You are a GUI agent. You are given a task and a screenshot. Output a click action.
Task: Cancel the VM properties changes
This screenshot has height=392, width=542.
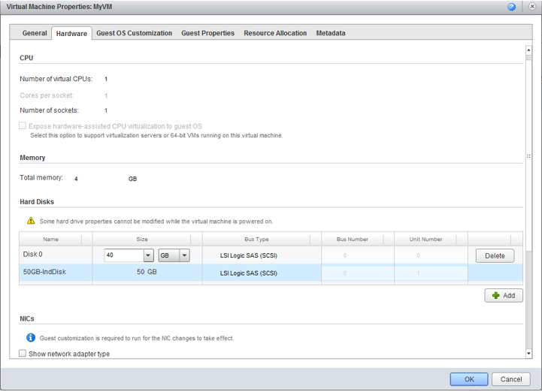511,379
